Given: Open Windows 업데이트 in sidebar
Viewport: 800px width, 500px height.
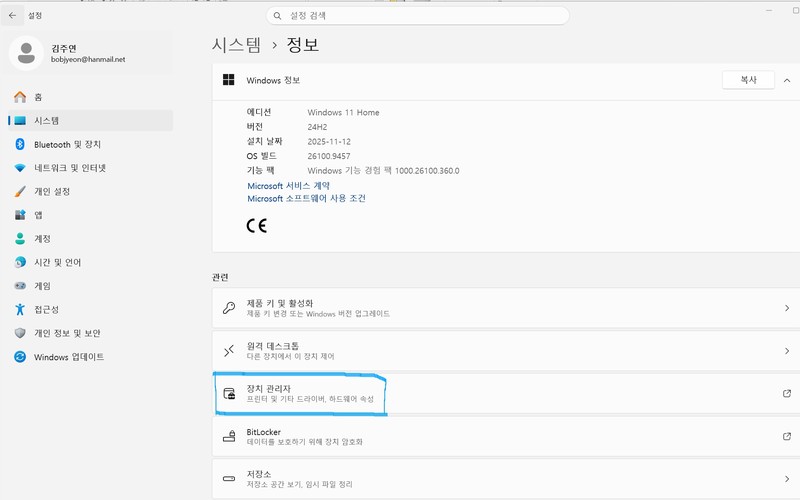Looking at the screenshot, I should point(90,357).
